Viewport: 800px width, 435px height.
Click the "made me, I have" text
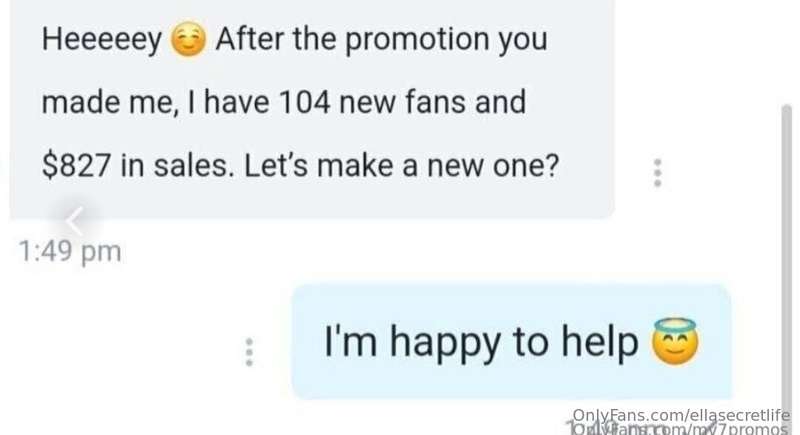coord(156,102)
